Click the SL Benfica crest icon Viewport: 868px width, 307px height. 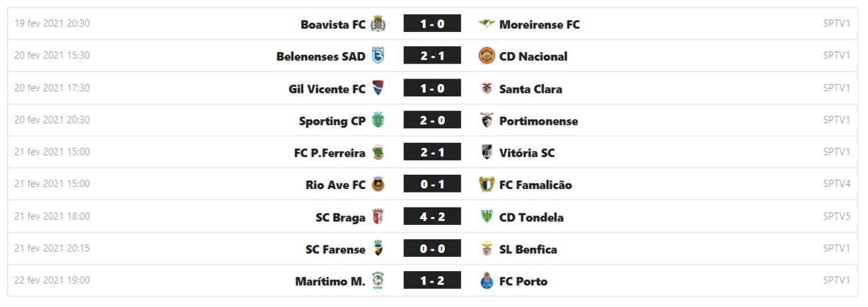pyautogui.click(x=486, y=249)
